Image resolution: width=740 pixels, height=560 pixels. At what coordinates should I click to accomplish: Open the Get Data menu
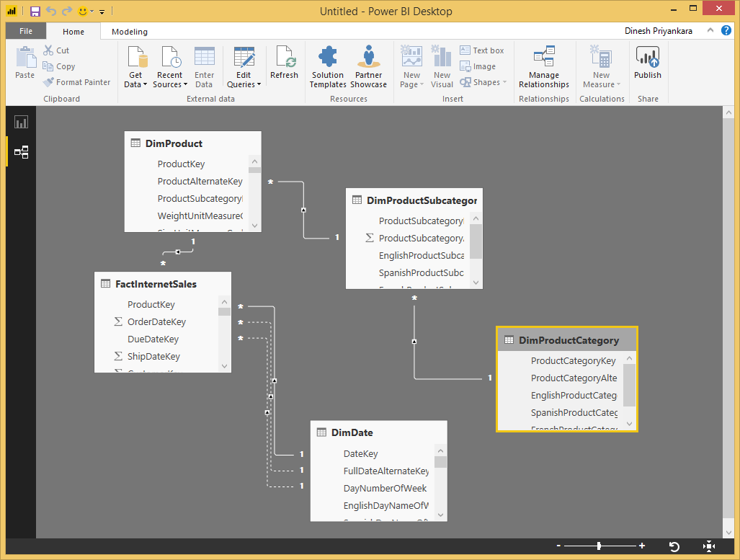(136, 67)
